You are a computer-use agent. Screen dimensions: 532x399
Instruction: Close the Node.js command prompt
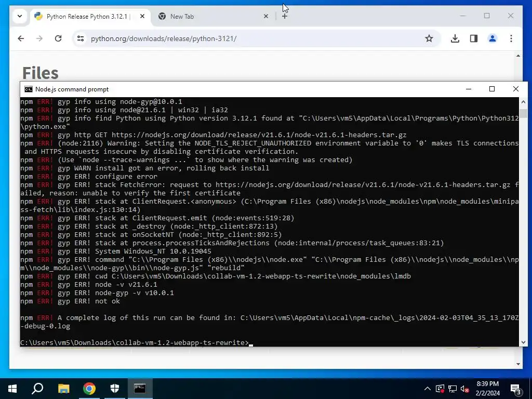tap(516, 89)
